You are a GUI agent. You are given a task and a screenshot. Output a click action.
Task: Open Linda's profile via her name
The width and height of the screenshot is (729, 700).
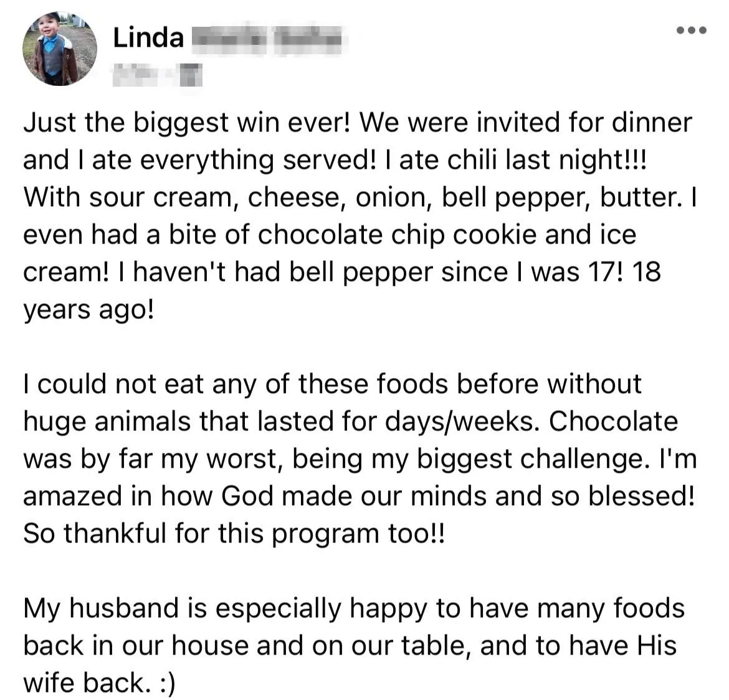[148, 37]
